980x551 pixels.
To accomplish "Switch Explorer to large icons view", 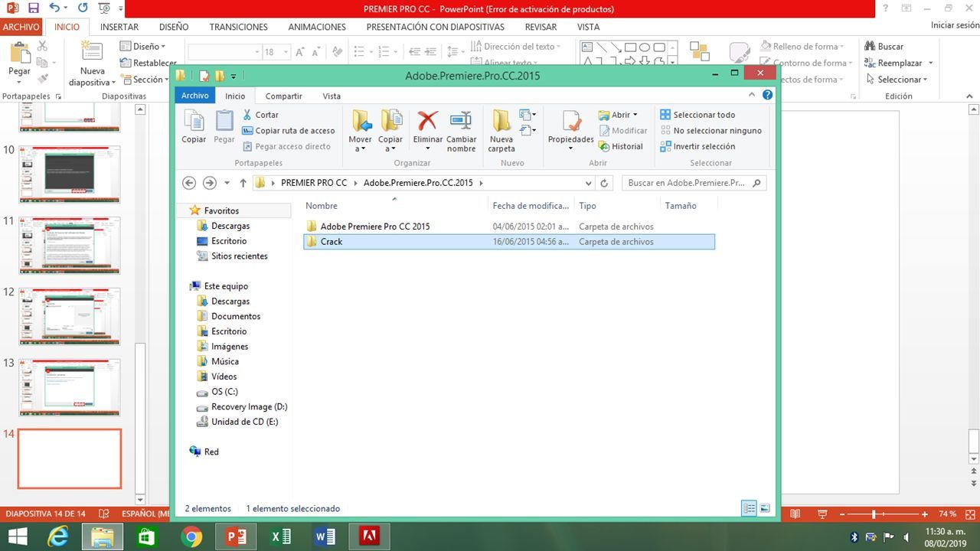I will click(x=764, y=508).
